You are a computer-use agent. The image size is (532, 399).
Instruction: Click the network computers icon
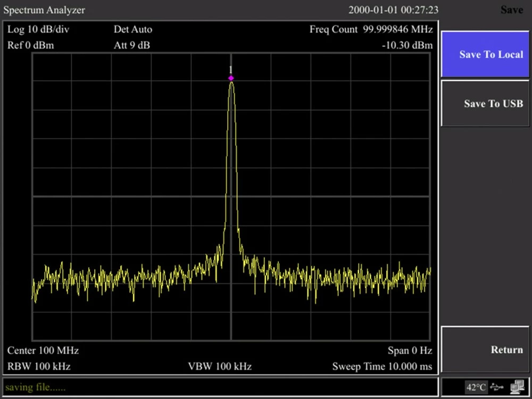coord(516,387)
